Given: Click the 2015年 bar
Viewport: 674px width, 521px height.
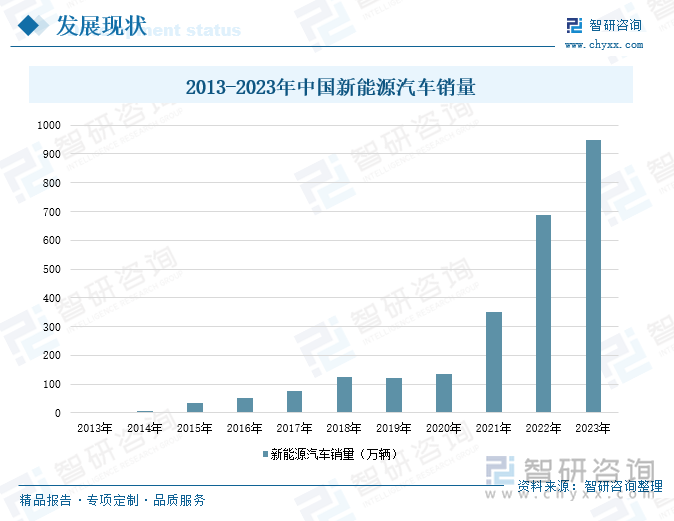Looking at the screenshot, I should 195,407.
